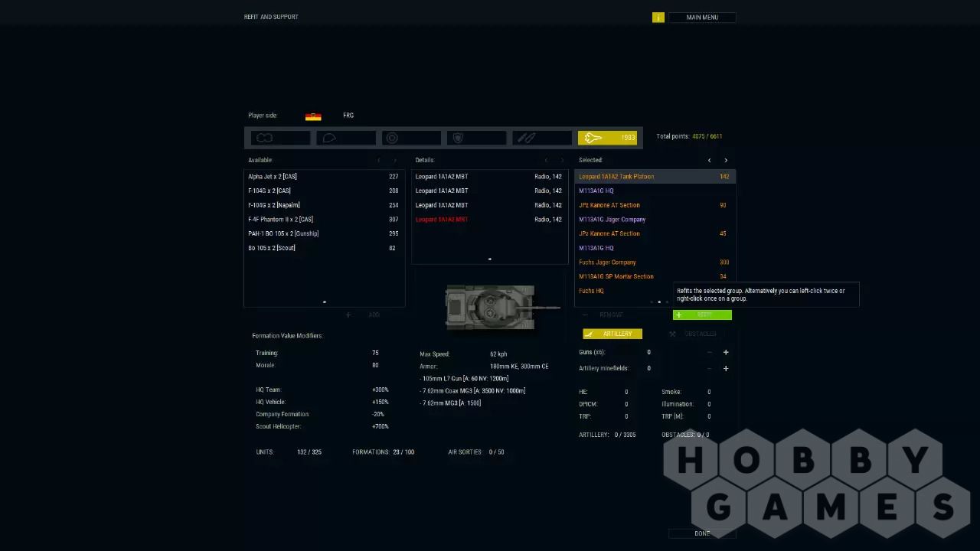The height and width of the screenshot is (551, 980).
Task: Decrease Artillery minefields with minus
Action: [x=709, y=369]
